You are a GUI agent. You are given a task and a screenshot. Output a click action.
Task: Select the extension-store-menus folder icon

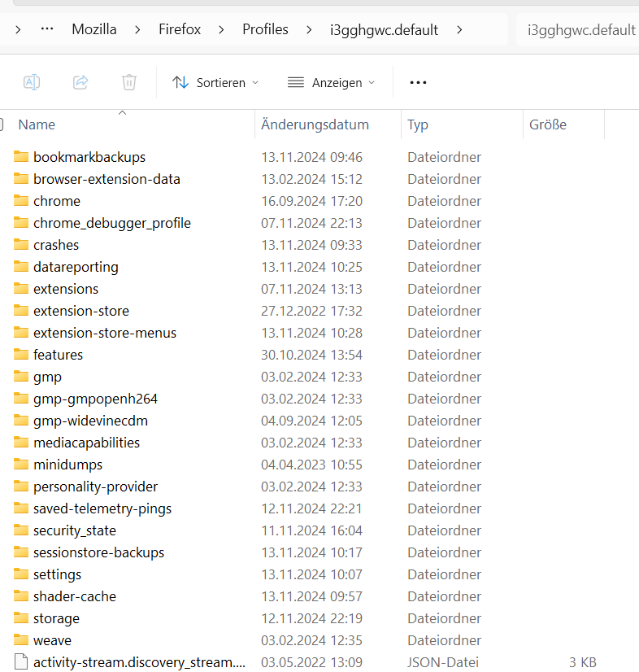pyautogui.click(x=21, y=332)
